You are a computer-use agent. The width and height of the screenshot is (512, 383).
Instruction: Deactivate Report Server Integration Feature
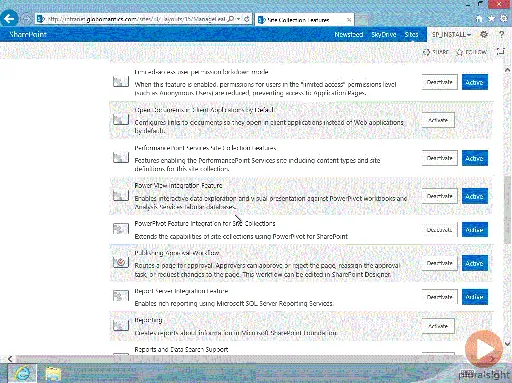pos(439,297)
